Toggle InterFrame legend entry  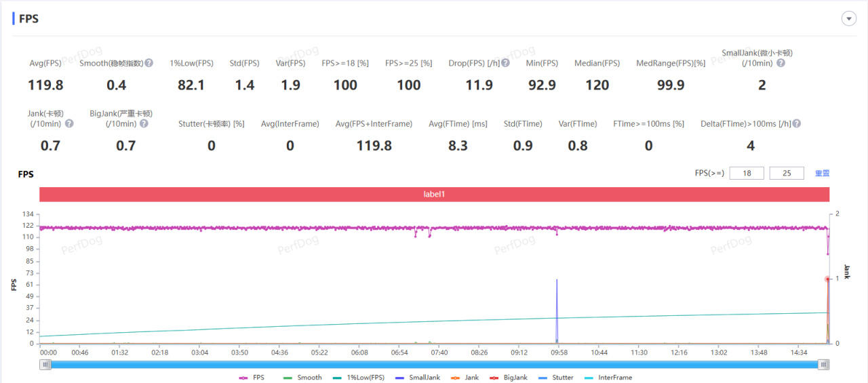(608, 378)
